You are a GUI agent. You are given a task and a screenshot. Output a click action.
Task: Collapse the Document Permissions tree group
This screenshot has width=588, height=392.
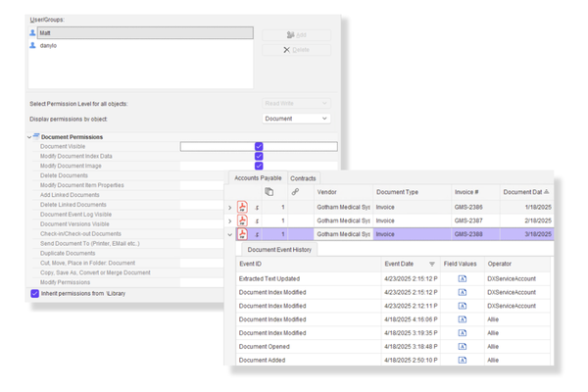29,137
